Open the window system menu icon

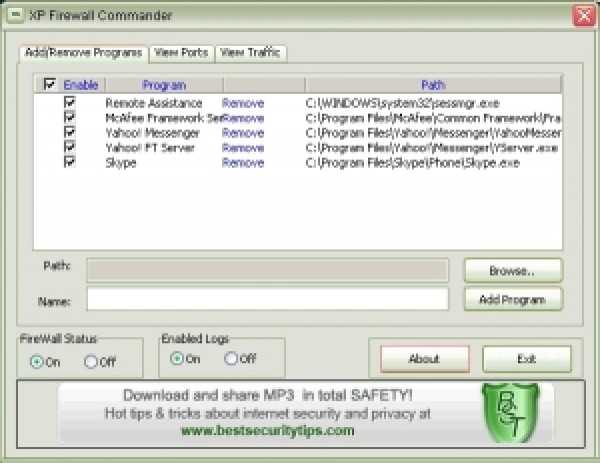click(x=15, y=15)
